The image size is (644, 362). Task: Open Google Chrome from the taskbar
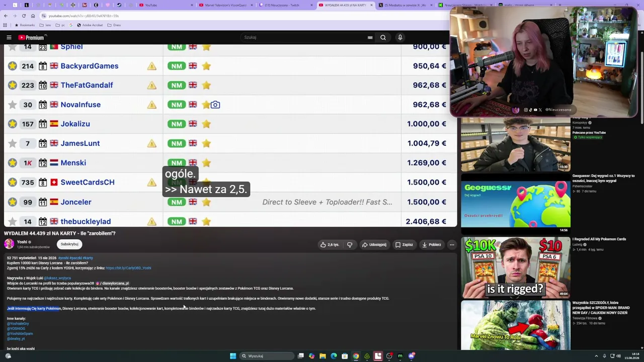point(356,356)
